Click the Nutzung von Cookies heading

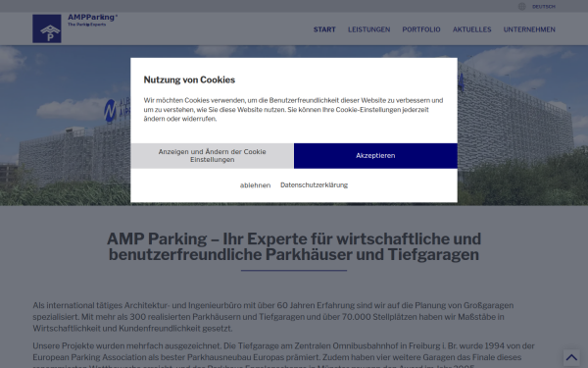click(x=189, y=79)
